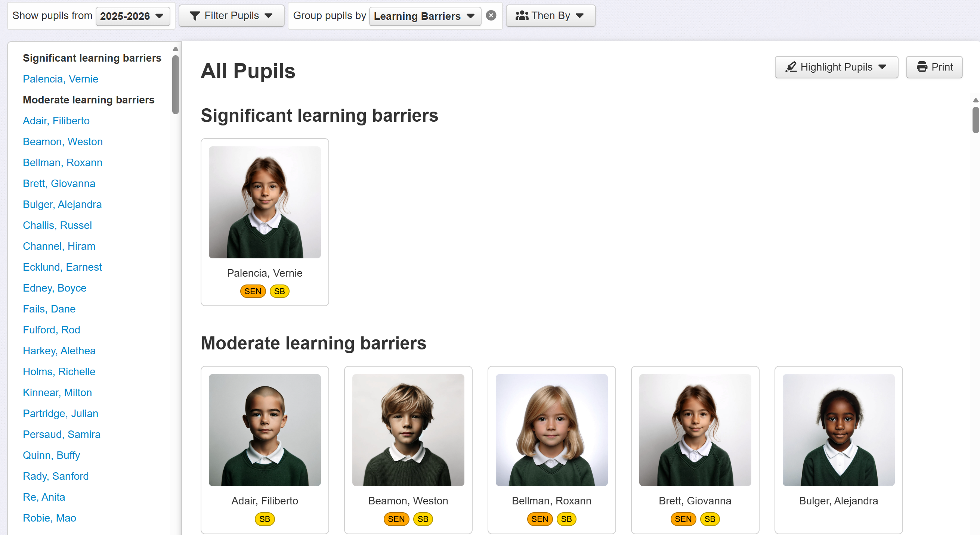The height and width of the screenshot is (535, 980).
Task: Go to Persaud, Samira in the pupil list
Action: 61,434
